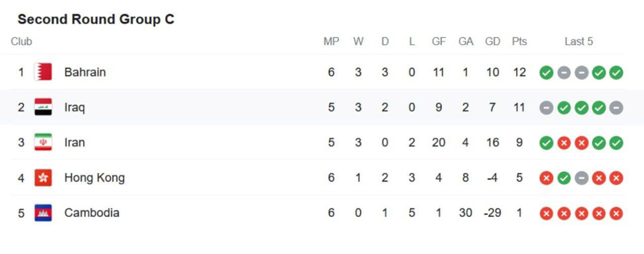Click Hong Kong's gray draw icon
Image resolution: width=644 pixels, height=254 pixels.
pyautogui.click(x=581, y=179)
